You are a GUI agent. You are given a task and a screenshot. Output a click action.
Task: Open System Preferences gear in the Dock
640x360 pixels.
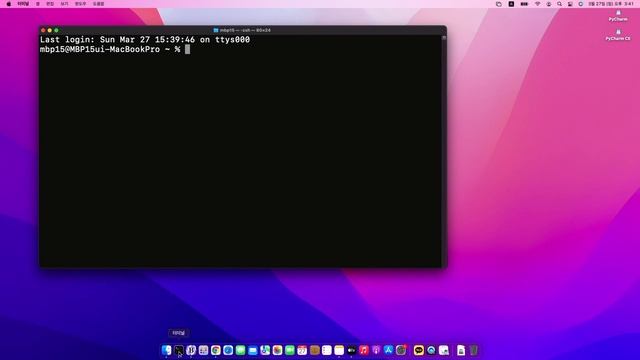(x=401, y=350)
